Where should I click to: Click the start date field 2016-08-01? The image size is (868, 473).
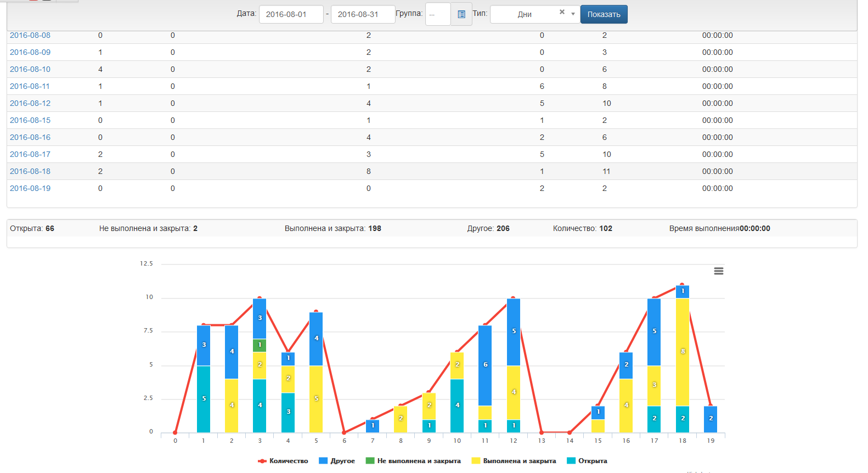291,14
